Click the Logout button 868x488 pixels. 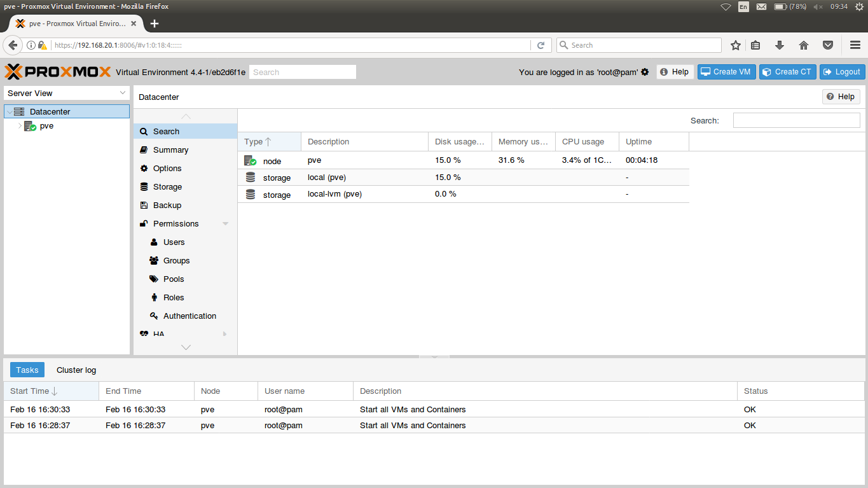842,72
